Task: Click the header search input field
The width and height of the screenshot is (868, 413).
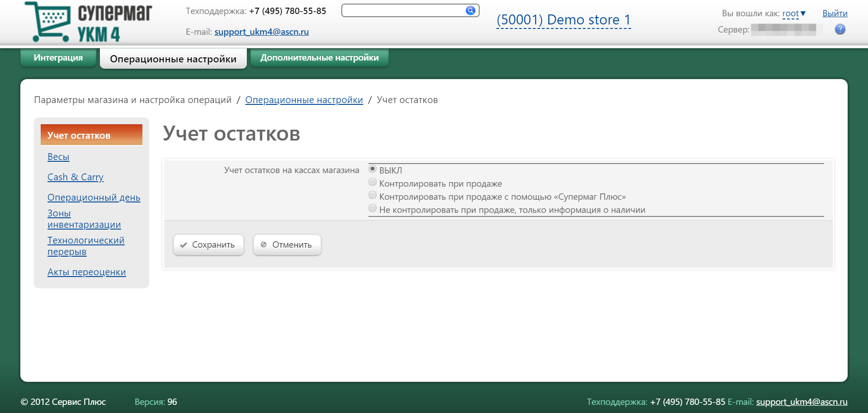Action: [x=402, y=10]
